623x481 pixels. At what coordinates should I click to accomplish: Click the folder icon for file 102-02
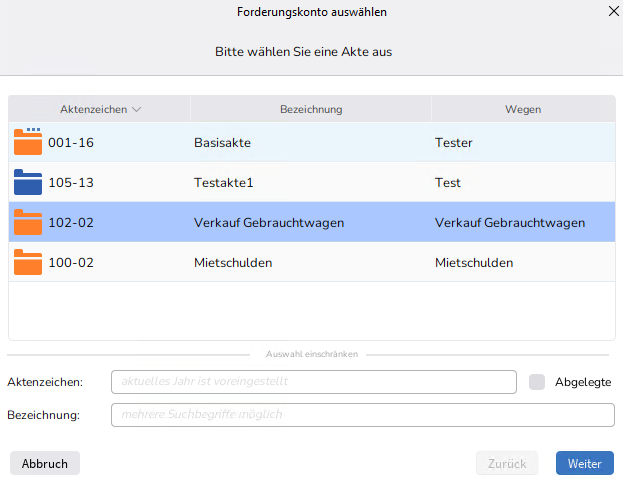point(28,222)
